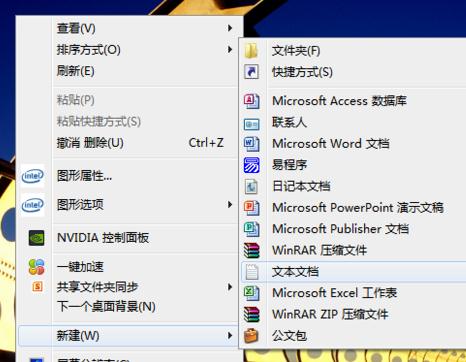Click the Excel worksheet icon
The height and width of the screenshot is (362, 466).
click(x=251, y=293)
